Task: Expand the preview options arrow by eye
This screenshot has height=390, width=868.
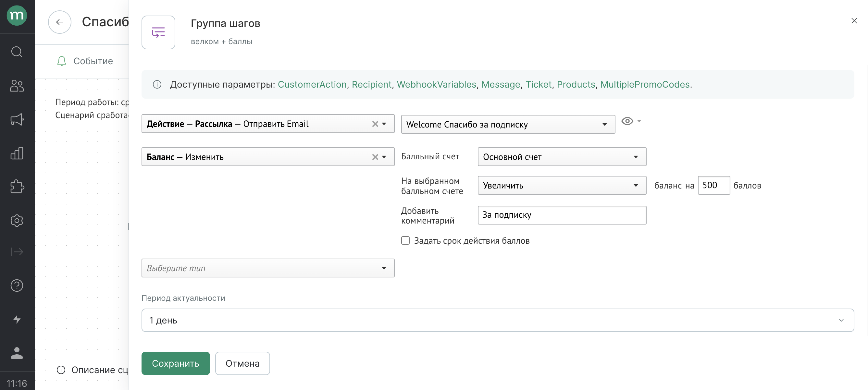Action: 639,121
